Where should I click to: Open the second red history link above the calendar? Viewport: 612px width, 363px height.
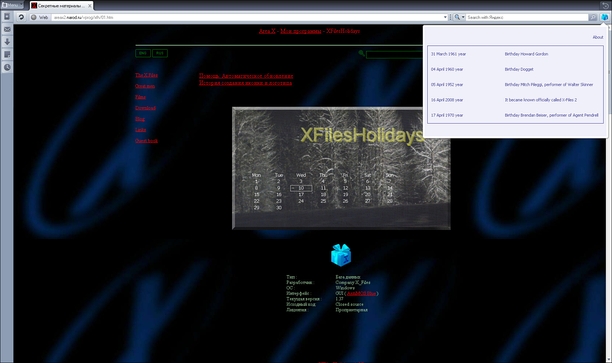tap(246, 83)
